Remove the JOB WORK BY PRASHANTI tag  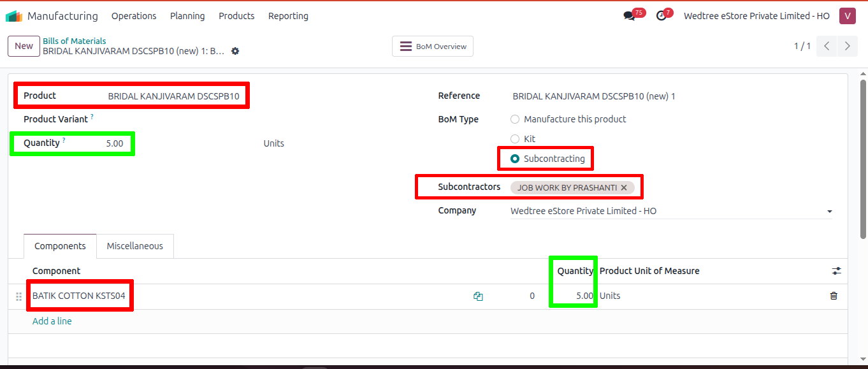(x=624, y=188)
